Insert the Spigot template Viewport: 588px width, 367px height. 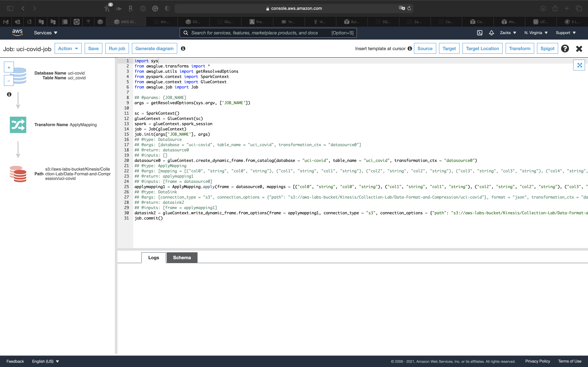[547, 48]
